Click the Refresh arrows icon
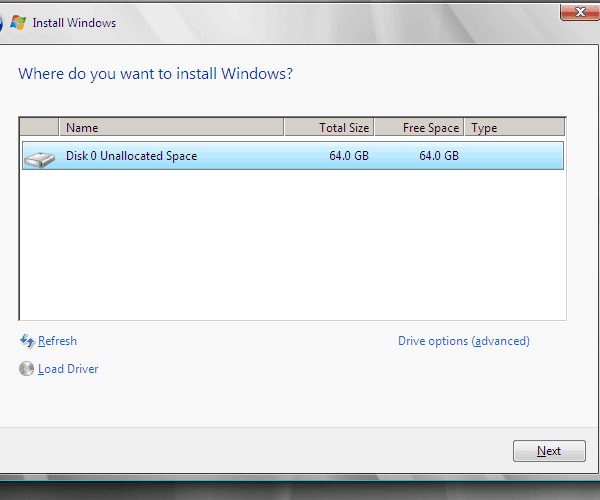Image resolution: width=600 pixels, height=500 pixels. coord(27,340)
